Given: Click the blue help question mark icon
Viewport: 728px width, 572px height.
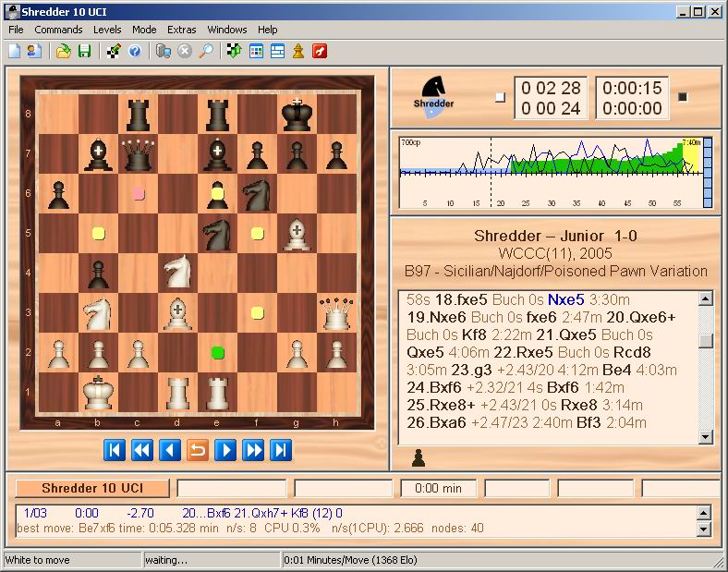Looking at the screenshot, I should (x=135, y=51).
